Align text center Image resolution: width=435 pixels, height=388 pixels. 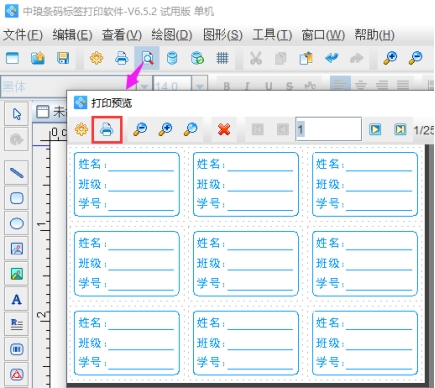[361, 86]
